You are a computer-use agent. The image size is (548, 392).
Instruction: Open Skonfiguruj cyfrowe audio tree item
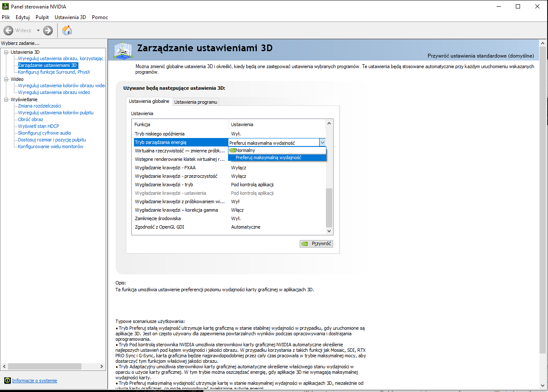[45, 133]
